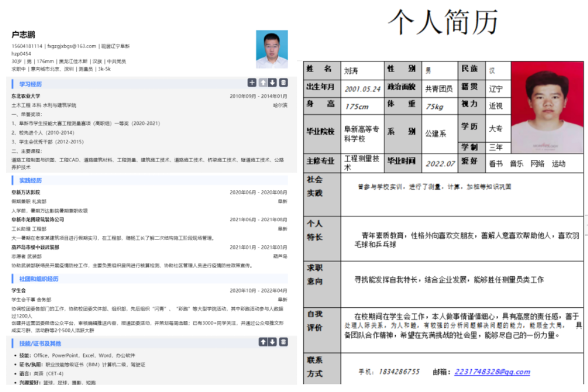Move 学习经历 section down via arrow icon
This screenshot has width=588, height=392.
pyautogui.click(x=272, y=83)
